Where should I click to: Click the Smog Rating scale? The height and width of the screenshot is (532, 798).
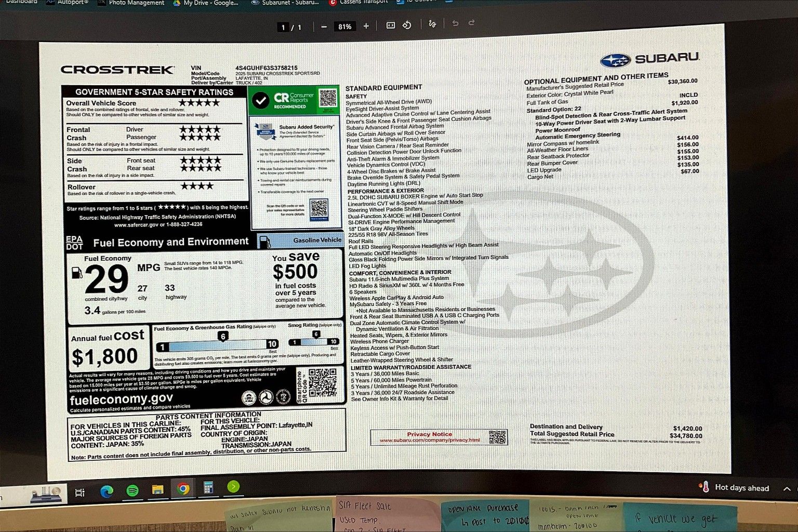tap(314, 342)
